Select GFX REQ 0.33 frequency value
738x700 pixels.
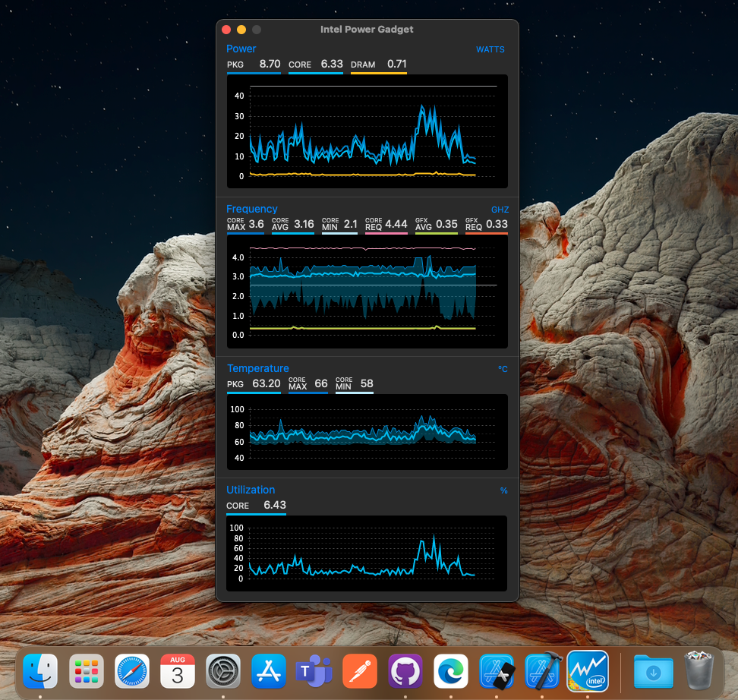click(x=486, y=225)
